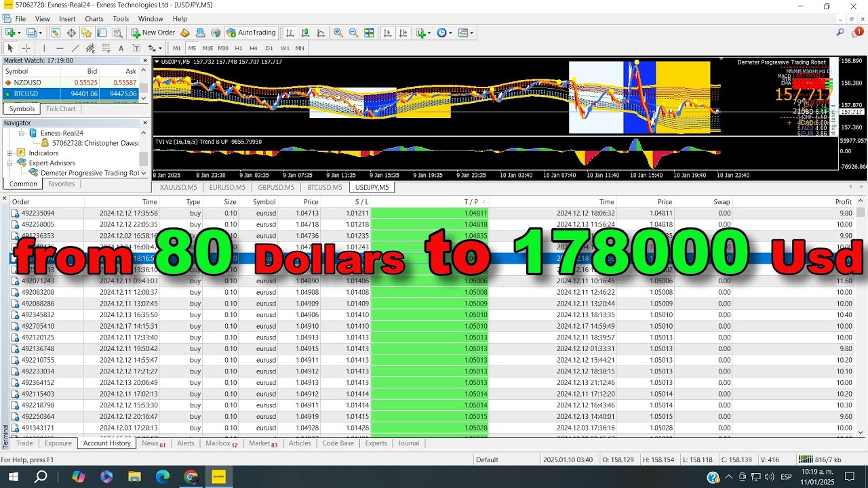Select the Fibonacci retracement tool
Image resolution: width=868 pixels, height=488 pixels.
pos(106,48)
